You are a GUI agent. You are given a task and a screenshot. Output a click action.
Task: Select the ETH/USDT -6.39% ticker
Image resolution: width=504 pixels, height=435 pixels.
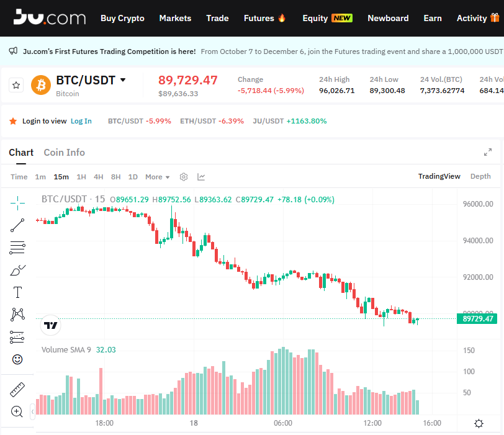(x=212, y=121)
